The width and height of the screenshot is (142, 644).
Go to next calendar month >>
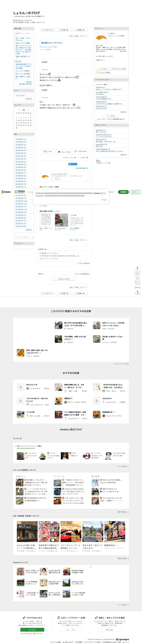(28, 110)
